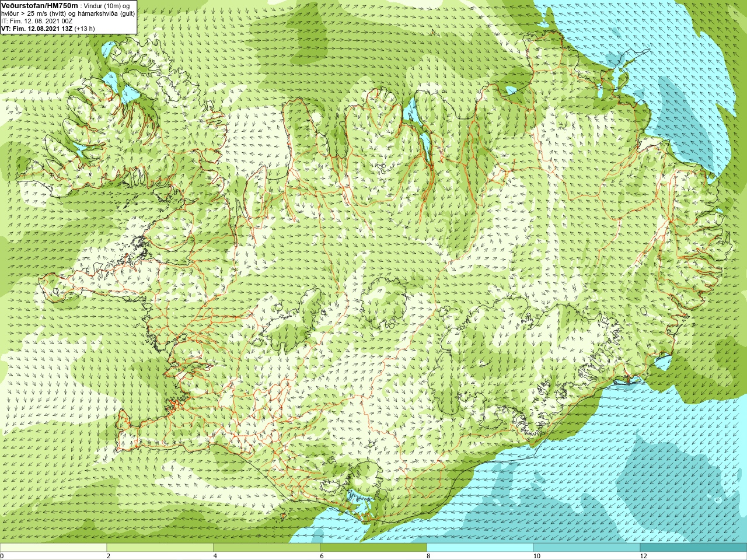The height and width of the screenshot is (560, 747).
Task: Click the '10' tick label on the color scale
Action: click(x=536, y=556)
